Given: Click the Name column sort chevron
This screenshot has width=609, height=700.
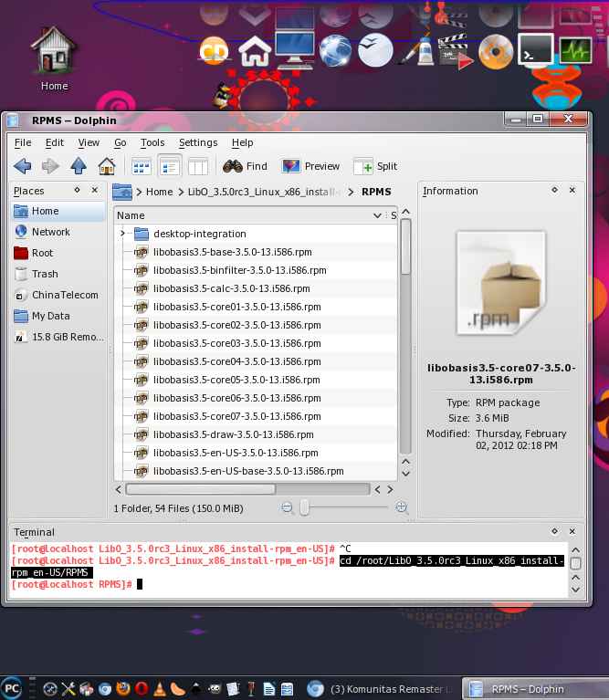Looking at the screenshot, I should coord(377,215).
